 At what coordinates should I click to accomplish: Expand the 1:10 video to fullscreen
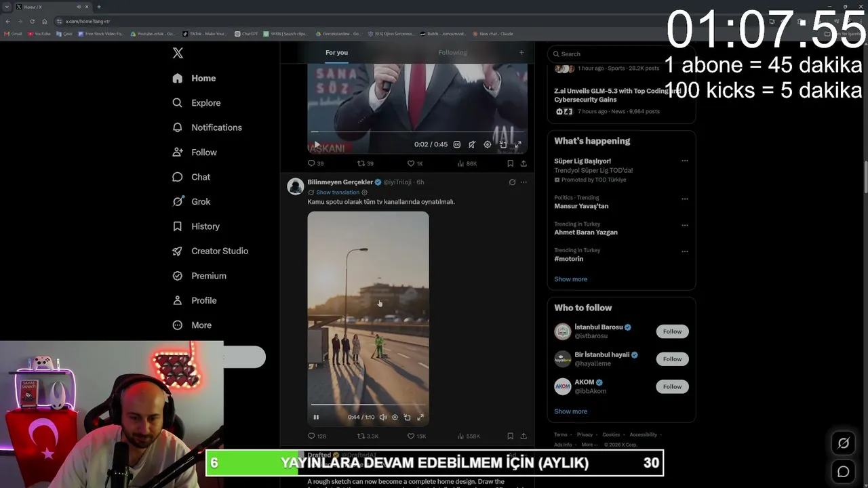420,418
